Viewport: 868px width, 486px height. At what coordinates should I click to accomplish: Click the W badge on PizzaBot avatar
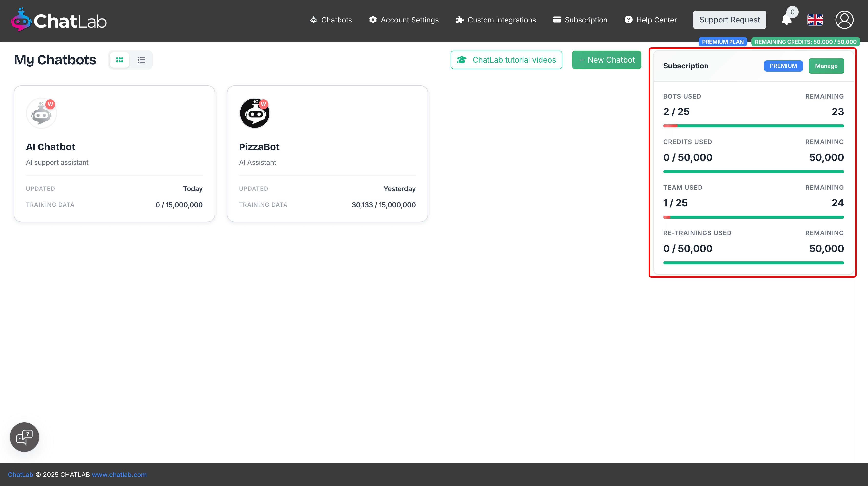coord(264,104)
